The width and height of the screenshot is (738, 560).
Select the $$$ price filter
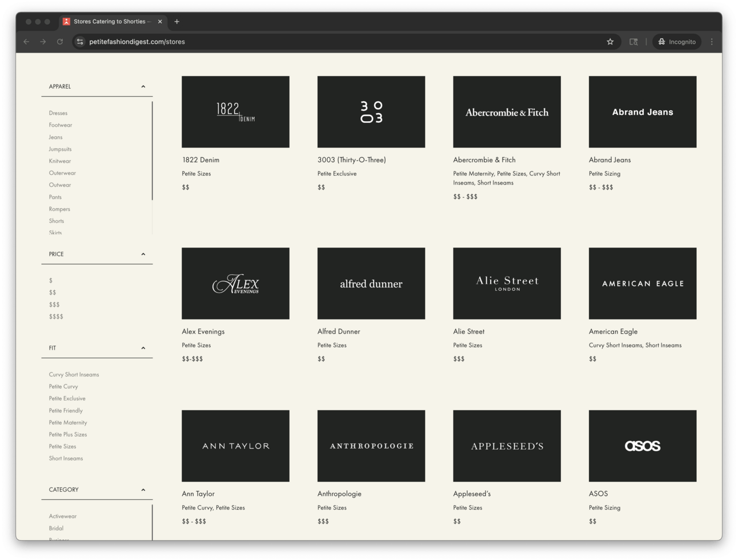point(54,305)
